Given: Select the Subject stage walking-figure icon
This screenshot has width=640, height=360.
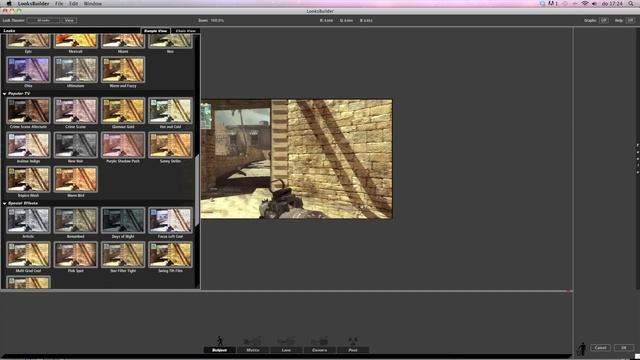Looking at the screenshot, I should tap(220, 341).
